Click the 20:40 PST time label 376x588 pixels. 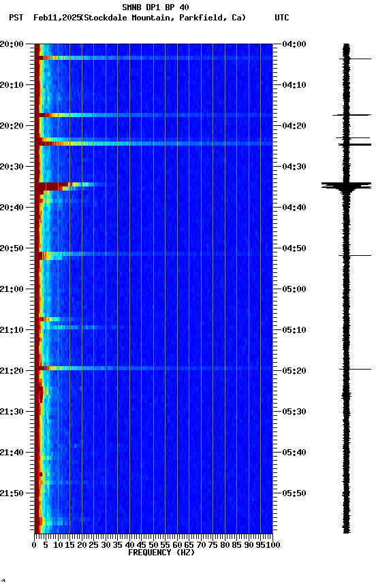(12, 208)
